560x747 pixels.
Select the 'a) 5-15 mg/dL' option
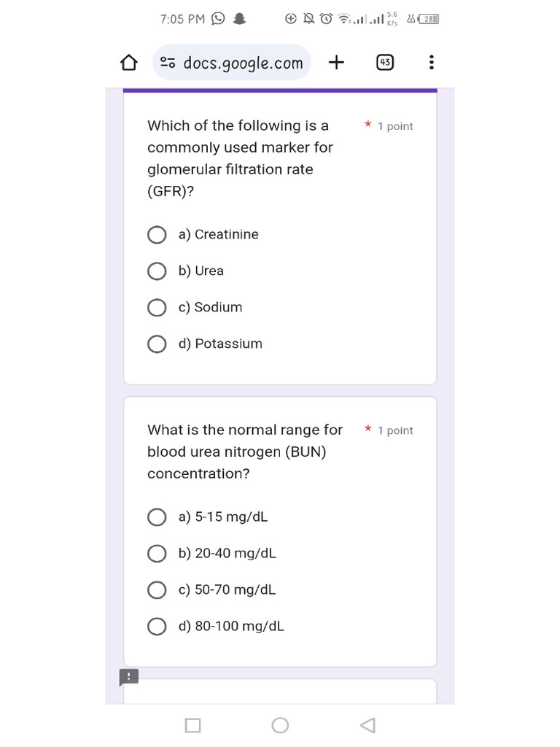157,517
